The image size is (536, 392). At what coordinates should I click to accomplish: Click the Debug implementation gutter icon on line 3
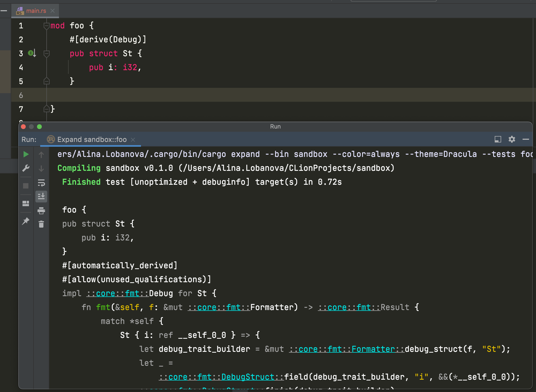click(31, 53)
